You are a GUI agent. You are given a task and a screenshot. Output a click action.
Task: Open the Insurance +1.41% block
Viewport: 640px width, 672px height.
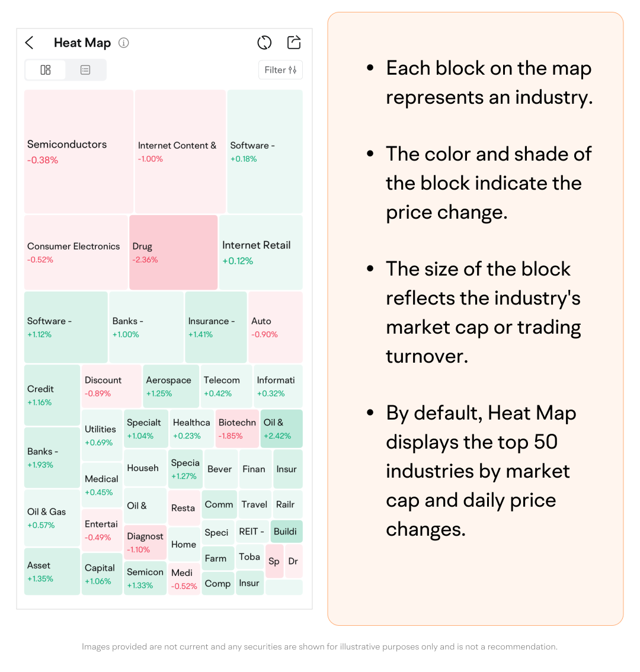pos(216,327)
